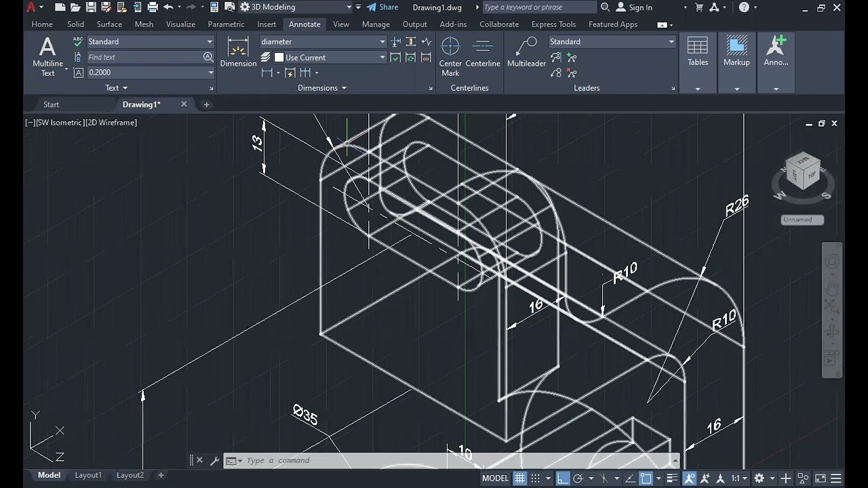Click the Dimension break icon

(x=396, y=42)
